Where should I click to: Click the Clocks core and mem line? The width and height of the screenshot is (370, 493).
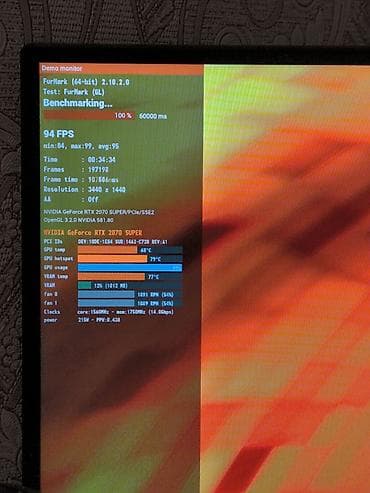tap(125, 312)
